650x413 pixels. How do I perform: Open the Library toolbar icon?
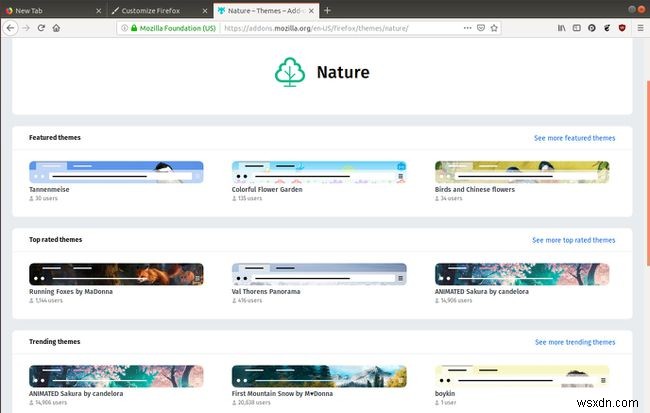(x=561, y=28)
